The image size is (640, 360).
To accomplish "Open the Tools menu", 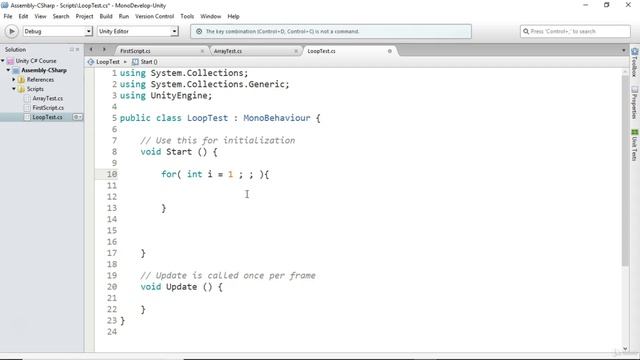I will [x=187, y=16].
